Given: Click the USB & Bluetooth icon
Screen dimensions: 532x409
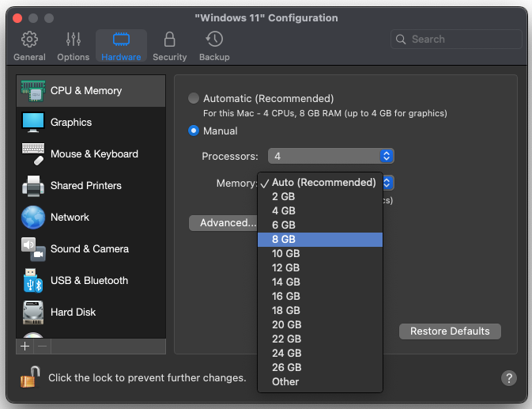Looking at the screenshot, I should pos(33,281).
